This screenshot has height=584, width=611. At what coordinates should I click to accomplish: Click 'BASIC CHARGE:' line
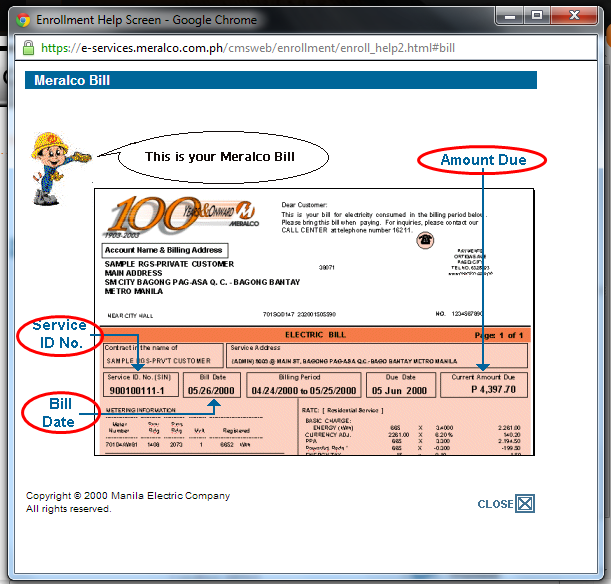click(x=328, y=421)
